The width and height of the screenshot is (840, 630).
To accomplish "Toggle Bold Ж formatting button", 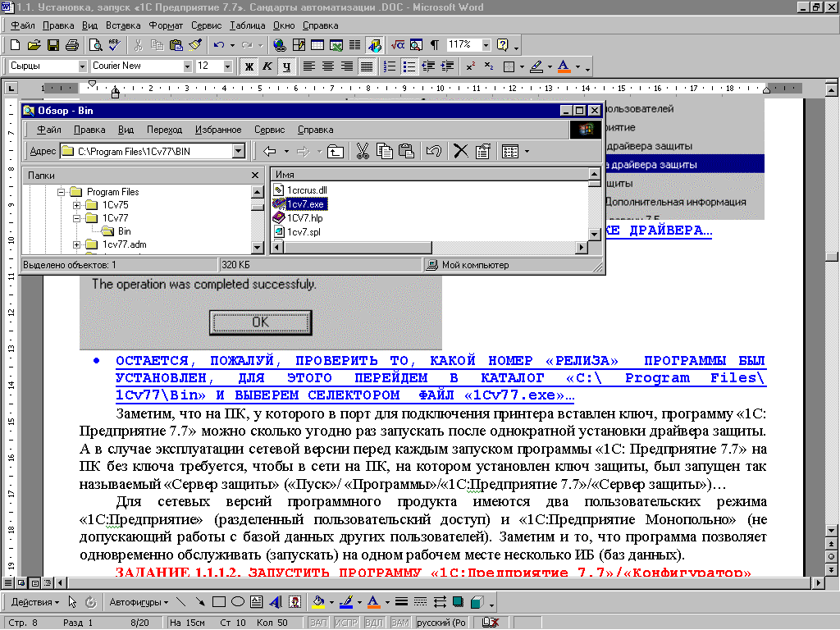I will coord(249,66).
